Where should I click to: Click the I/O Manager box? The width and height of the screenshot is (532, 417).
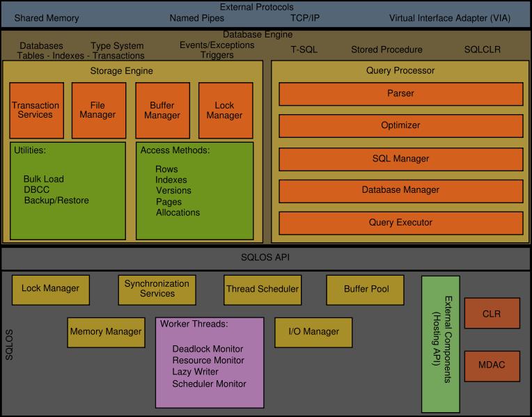pos(313,333)
